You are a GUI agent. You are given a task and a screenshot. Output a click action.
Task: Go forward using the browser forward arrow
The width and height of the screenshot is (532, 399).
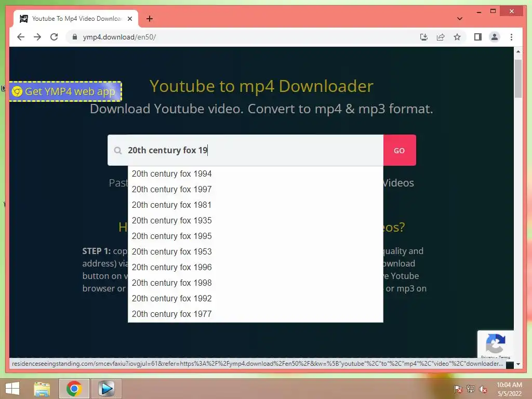(x=37, y=37)
